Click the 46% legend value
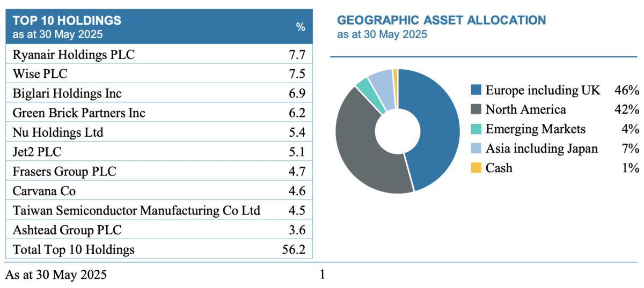The height and width of the screenshot is (288, 644). [627, 90]
